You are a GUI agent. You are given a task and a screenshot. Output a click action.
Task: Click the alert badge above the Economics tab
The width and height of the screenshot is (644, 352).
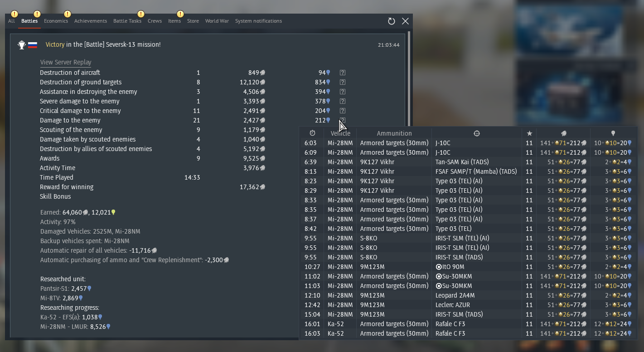[68, 14]
